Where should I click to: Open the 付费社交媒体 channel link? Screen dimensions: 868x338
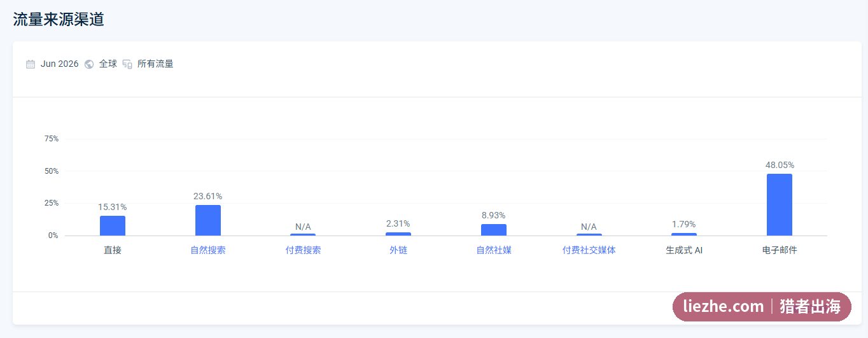[589, 250]
